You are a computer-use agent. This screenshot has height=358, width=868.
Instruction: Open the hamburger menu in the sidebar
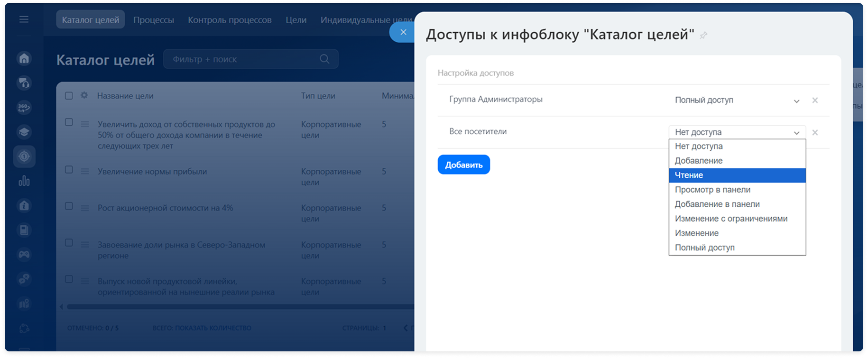[x=24, y=19]
